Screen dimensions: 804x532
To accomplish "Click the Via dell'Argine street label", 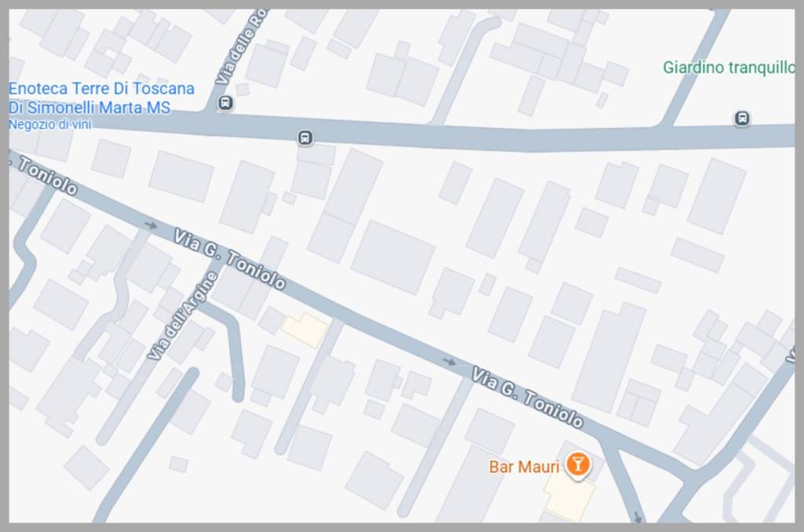I will click(182, 316).
